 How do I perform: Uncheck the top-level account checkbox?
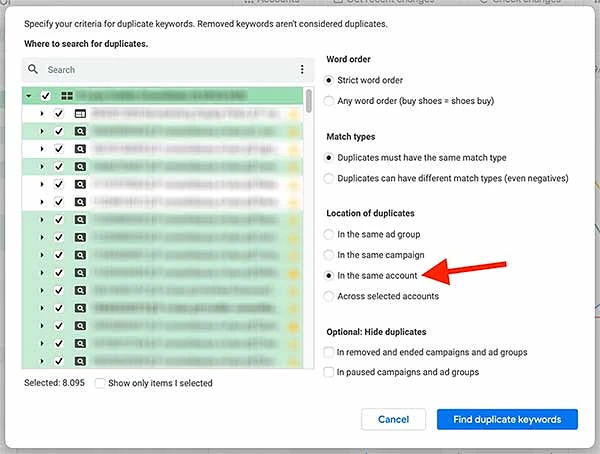click(46, 96)
